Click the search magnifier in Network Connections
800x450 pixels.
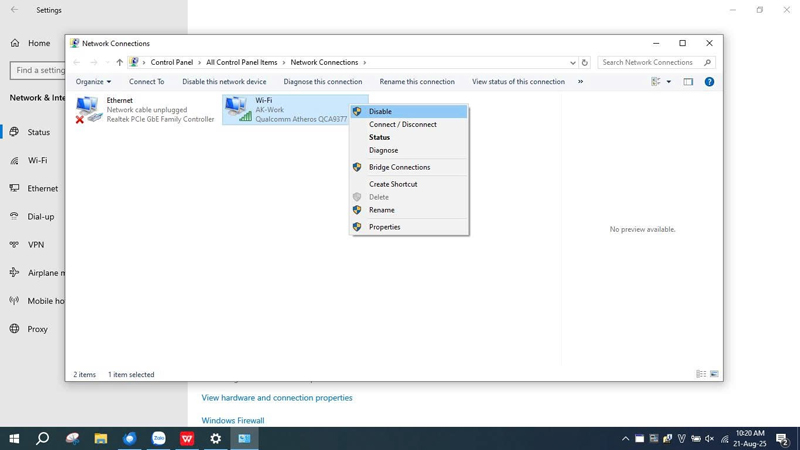click(x=707, y=62)
